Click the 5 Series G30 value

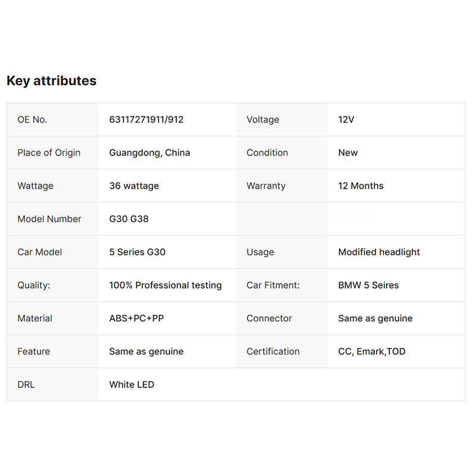click(137, 252)
